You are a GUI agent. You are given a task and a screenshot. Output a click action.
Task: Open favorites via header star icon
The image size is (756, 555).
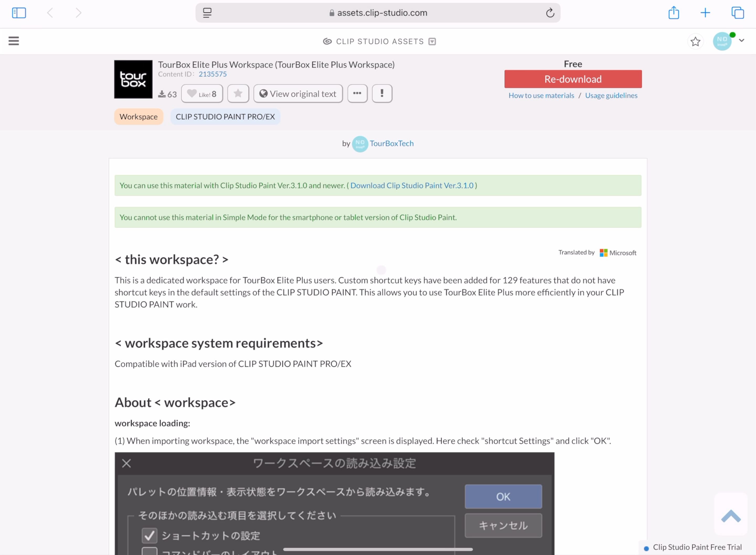click(695, 42)
